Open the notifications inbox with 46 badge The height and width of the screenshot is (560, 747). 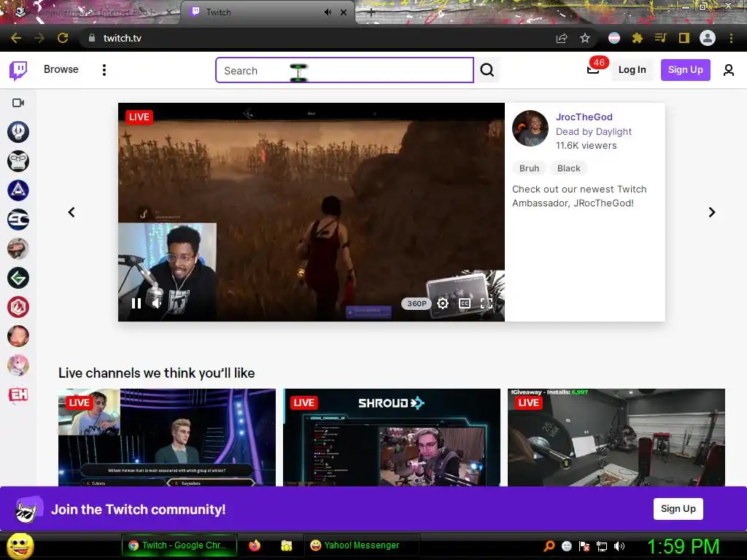point(593,69)
